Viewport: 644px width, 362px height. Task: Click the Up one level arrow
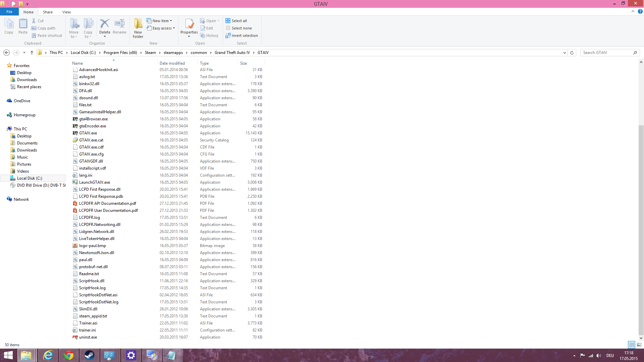[32, 53]
